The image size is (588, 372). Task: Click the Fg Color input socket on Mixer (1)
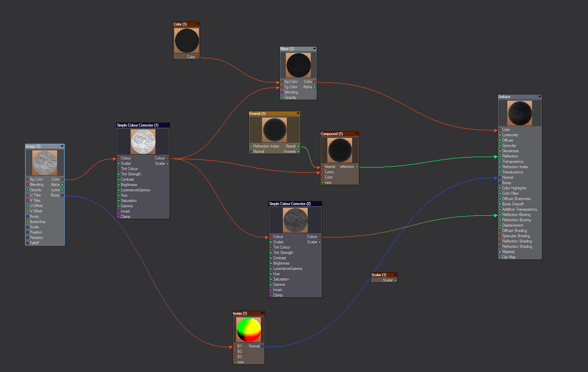click(x=282, y=87)
